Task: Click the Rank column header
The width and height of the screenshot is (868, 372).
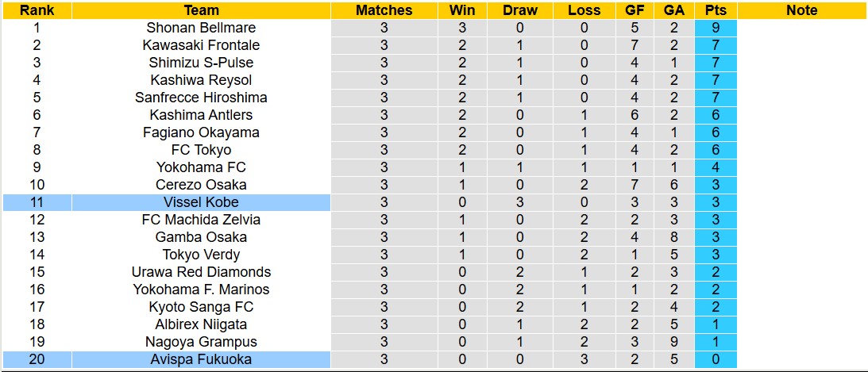Action: [x=37, y=10]
